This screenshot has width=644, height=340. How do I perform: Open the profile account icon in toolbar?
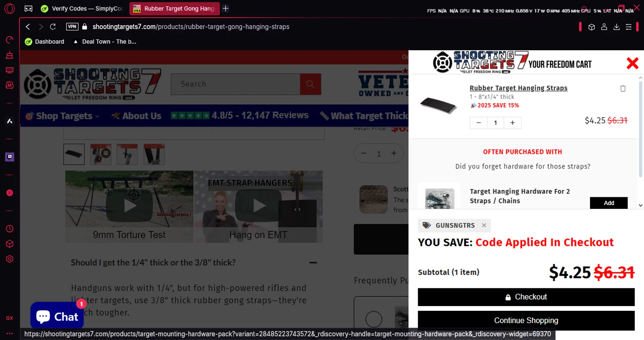604,27
